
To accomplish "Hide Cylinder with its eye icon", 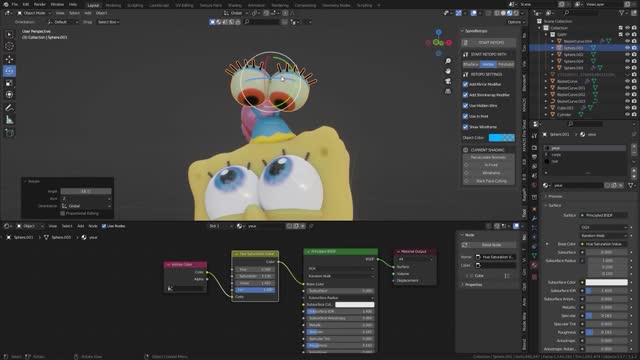I will pyautogui.click(x=627, y=115).
